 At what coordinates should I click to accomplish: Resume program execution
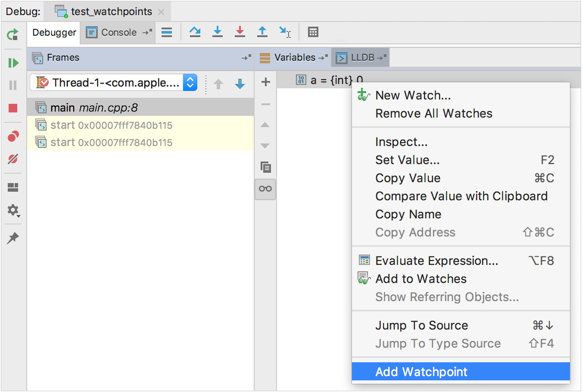point(13,63)
